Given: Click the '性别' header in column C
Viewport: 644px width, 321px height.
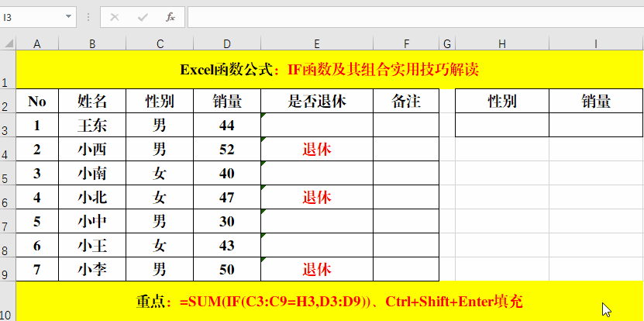Looking at the screenshot, I should pos(160,101).
